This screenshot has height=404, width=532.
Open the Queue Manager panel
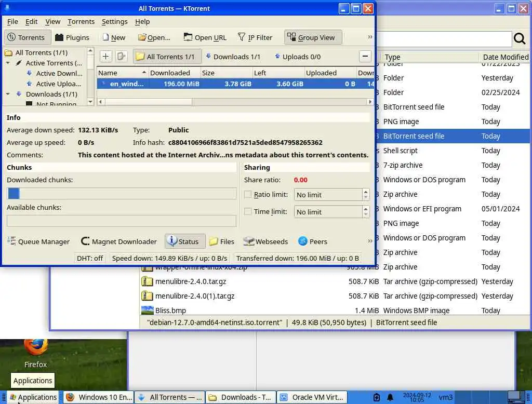pos(38,241)
